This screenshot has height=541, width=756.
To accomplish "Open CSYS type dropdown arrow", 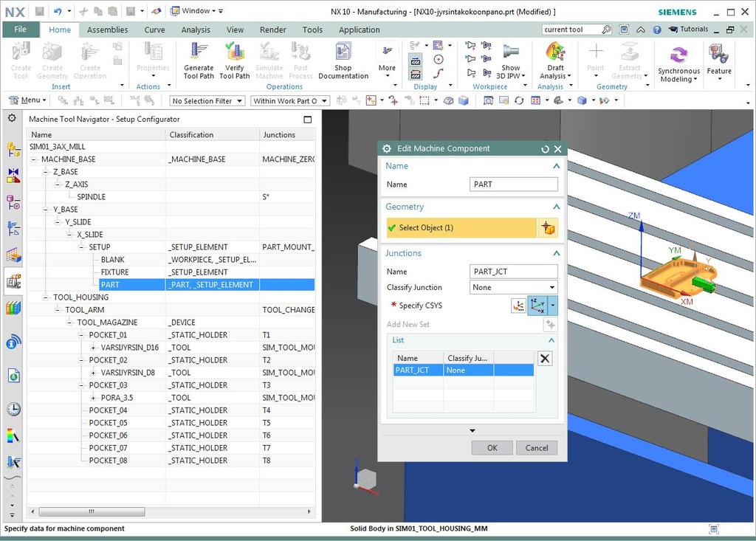I will 552,306.
